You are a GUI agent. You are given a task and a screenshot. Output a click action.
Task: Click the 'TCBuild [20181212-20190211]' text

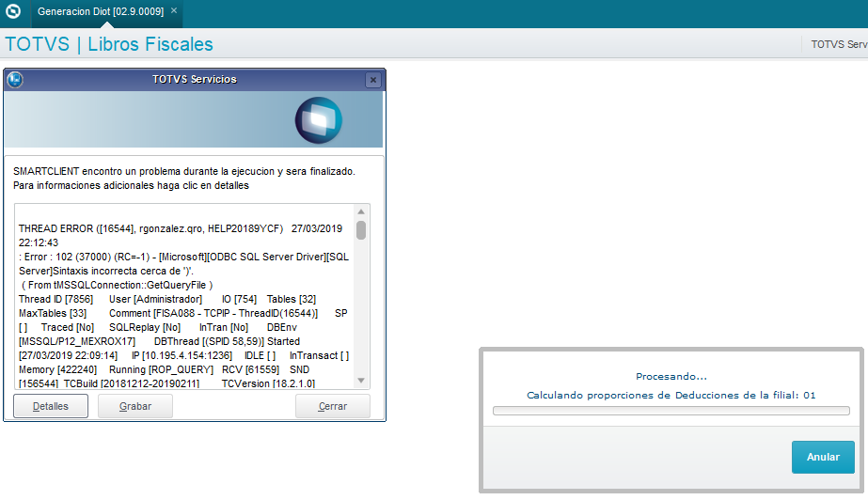(x=132, y=383)
